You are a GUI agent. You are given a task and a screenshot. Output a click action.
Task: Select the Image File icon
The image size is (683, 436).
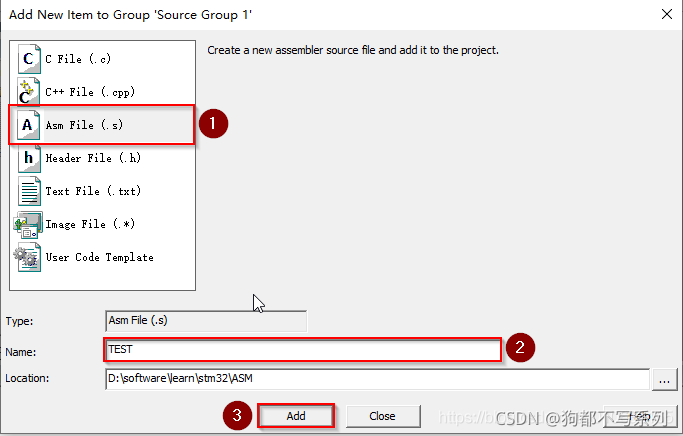tap(29, 224)
